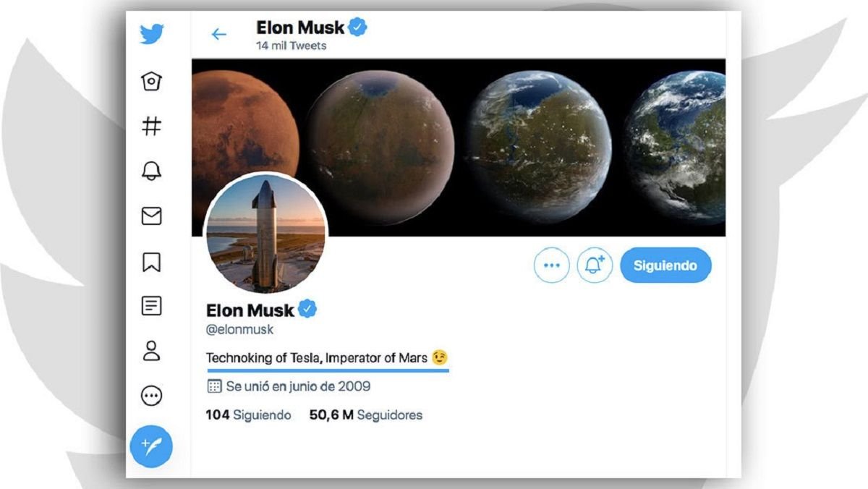Open the 104 Siguiendo list

point(246,414)
